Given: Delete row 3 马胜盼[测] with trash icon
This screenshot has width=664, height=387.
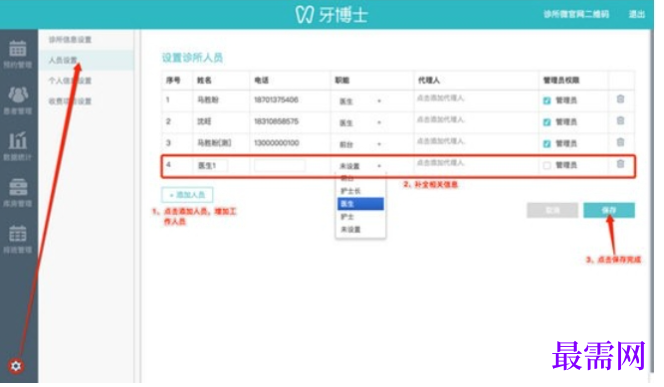Looking at the screenshot, I should click(x=620, y=142).
